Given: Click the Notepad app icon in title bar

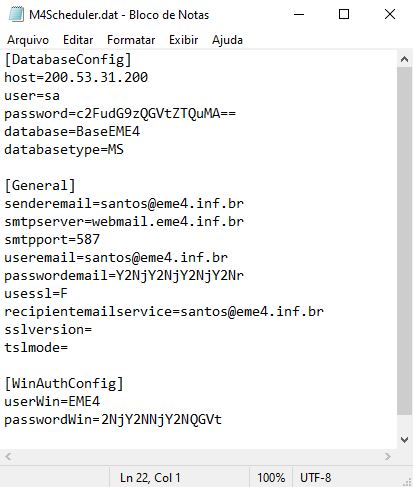Looking at the screenshot, I should 15,15.
